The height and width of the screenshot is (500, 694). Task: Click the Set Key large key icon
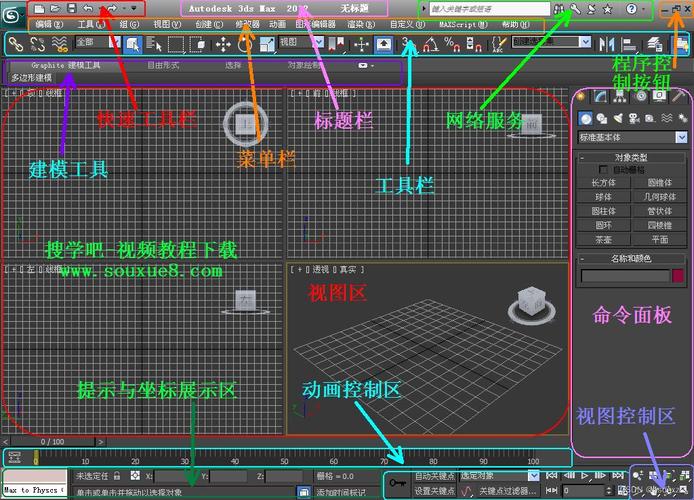point(398,484)
